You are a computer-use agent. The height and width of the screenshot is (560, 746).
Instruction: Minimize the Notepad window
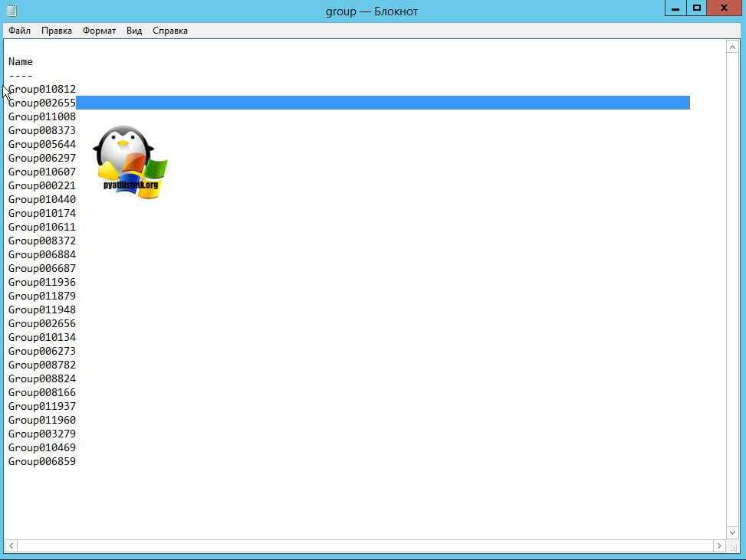pyautogui.click(x=675, y=8)
